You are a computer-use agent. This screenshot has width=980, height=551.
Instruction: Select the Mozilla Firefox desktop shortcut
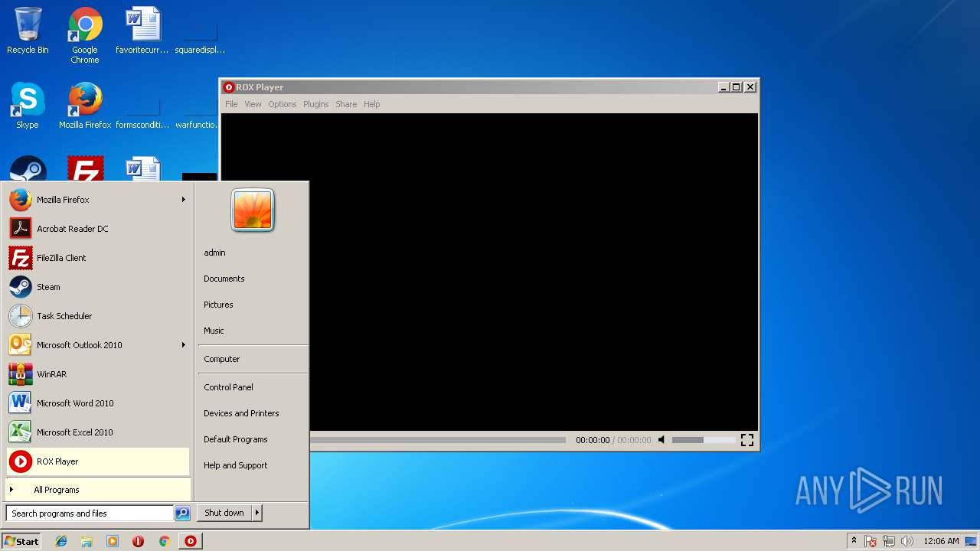click(85, 106)
